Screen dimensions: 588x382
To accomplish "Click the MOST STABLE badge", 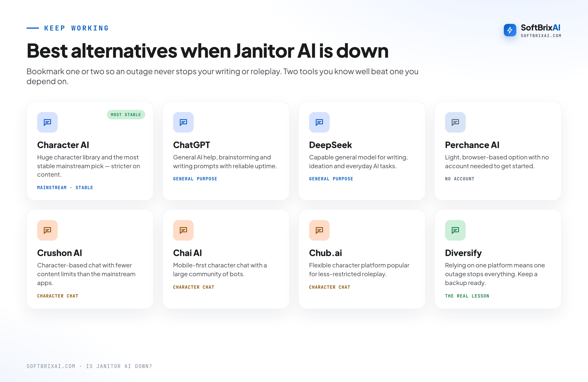I will (126, 115).
